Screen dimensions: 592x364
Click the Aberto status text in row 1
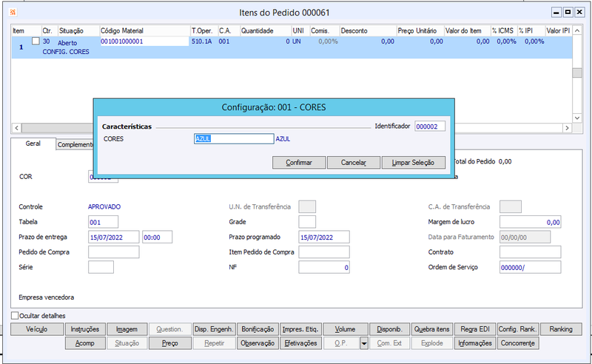pyautogui.click(x=67, y=43)
